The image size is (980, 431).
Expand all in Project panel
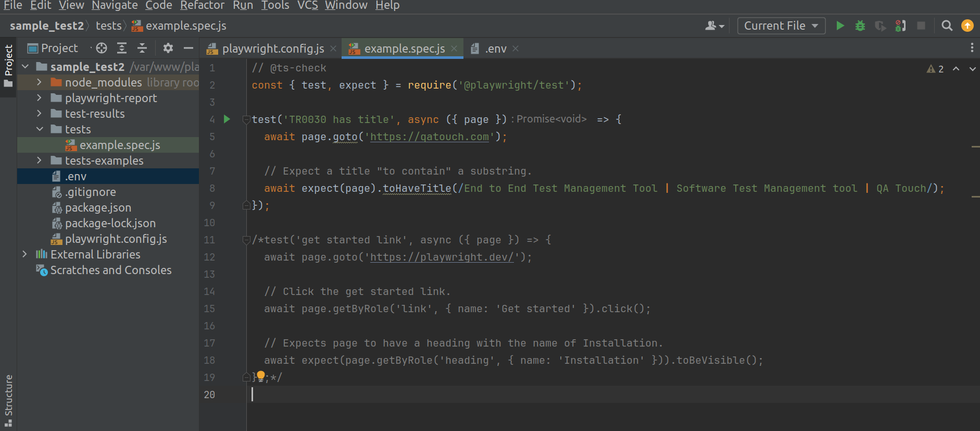coord(122,48)
